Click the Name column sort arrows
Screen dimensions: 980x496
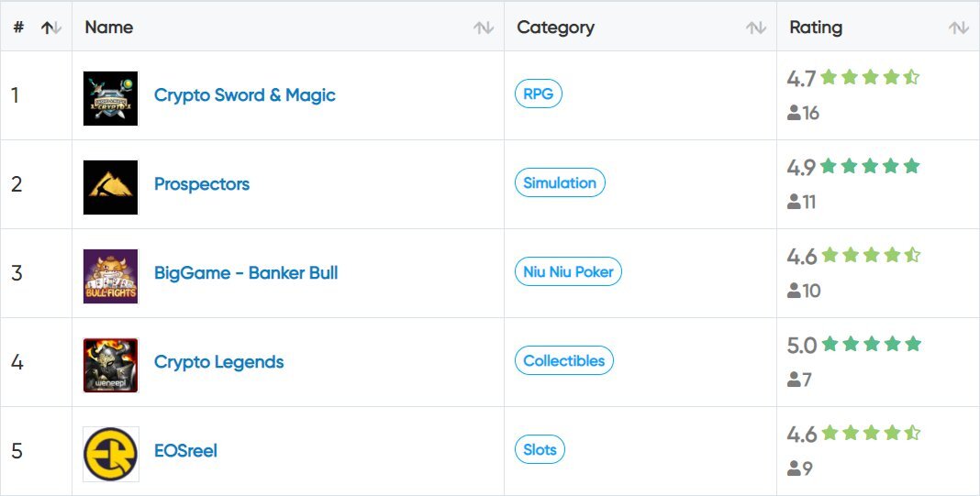484,28
